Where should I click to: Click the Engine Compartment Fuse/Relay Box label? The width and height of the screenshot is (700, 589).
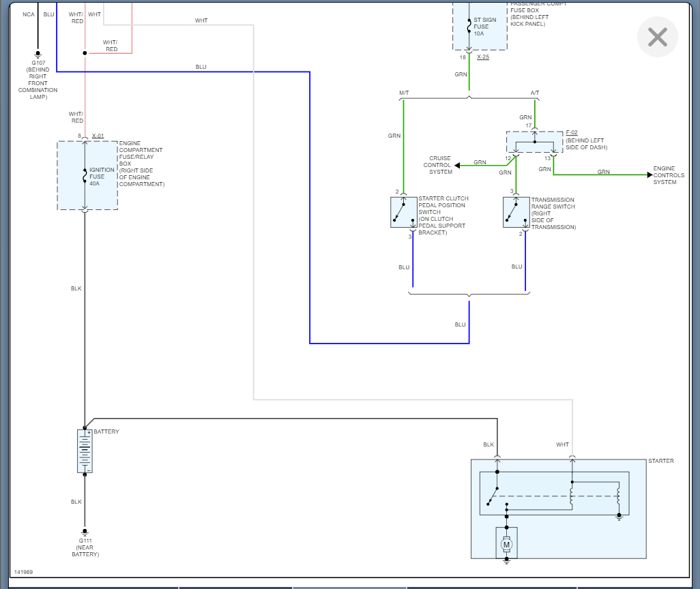click(141, 164)
